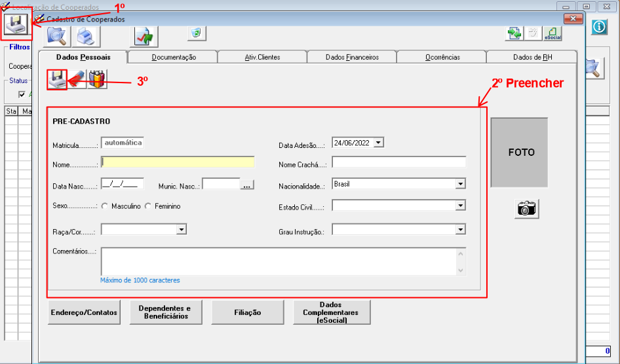Screen dimensions: 620x364
Task: Expand the Nacionalidade dropdown
Action: (460, 184)
